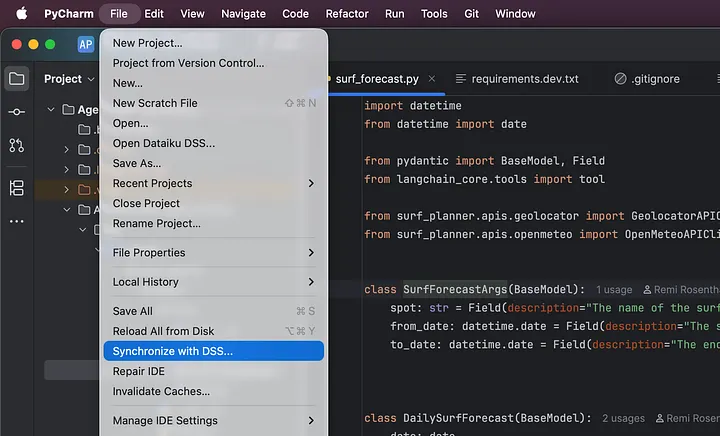Expand the Local History submenu

tap(214, 282)
